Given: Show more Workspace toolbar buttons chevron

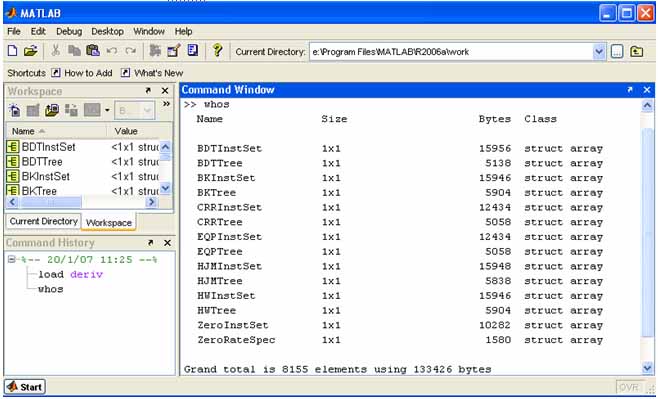Looking at the screenshot, I should [x=167, y=104].
